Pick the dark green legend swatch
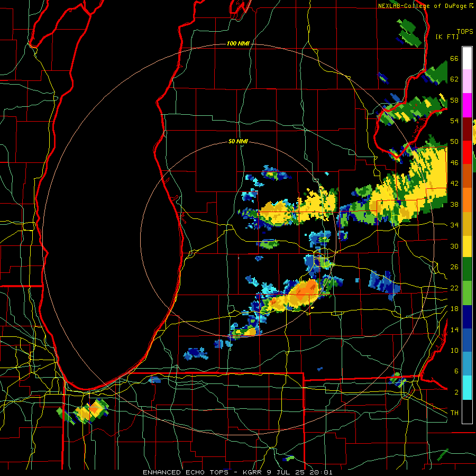 click(467, 269)
